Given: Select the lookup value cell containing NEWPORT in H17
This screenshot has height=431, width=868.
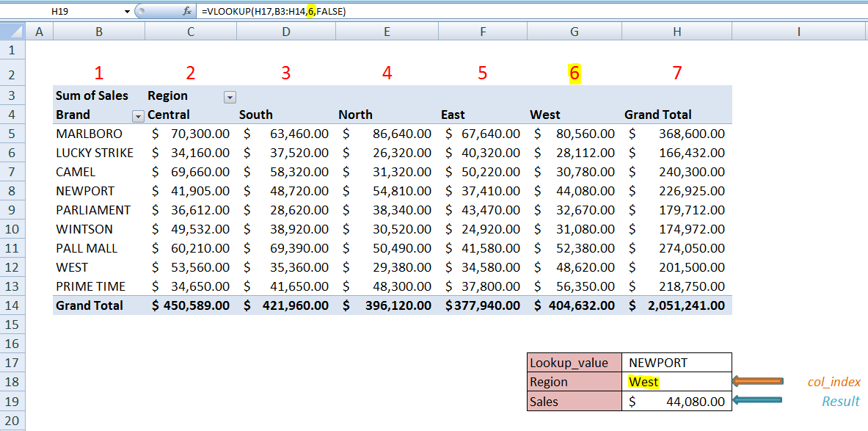Looking at the screenshot, I should click(677, 363).
